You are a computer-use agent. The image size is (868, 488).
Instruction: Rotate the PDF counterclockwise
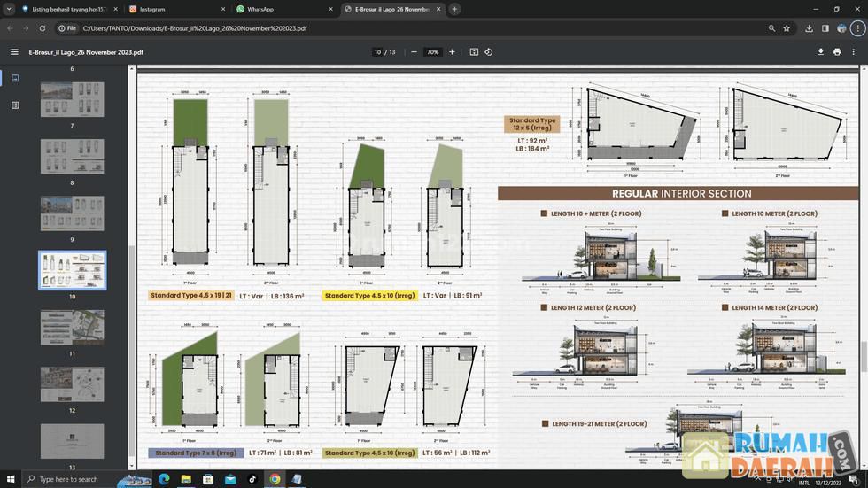pos(488,52)
